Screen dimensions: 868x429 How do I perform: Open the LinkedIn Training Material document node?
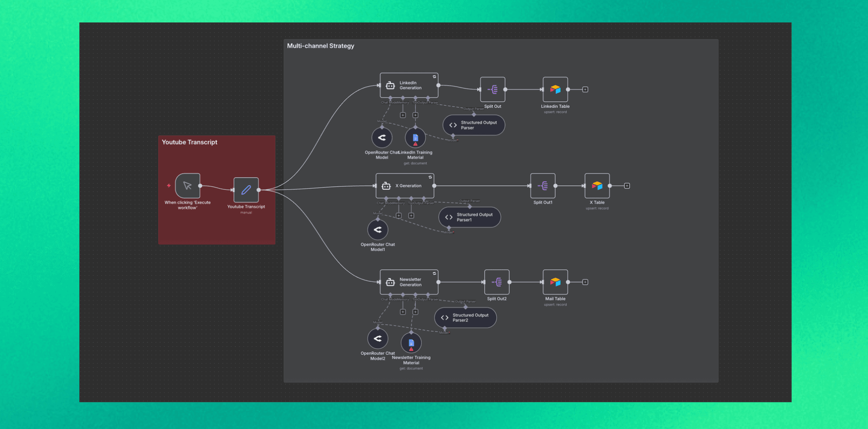[x=415, y=137]
